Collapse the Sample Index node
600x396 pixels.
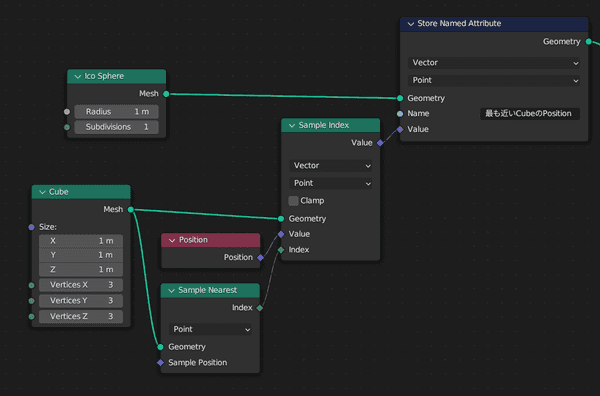click(292, 125)
